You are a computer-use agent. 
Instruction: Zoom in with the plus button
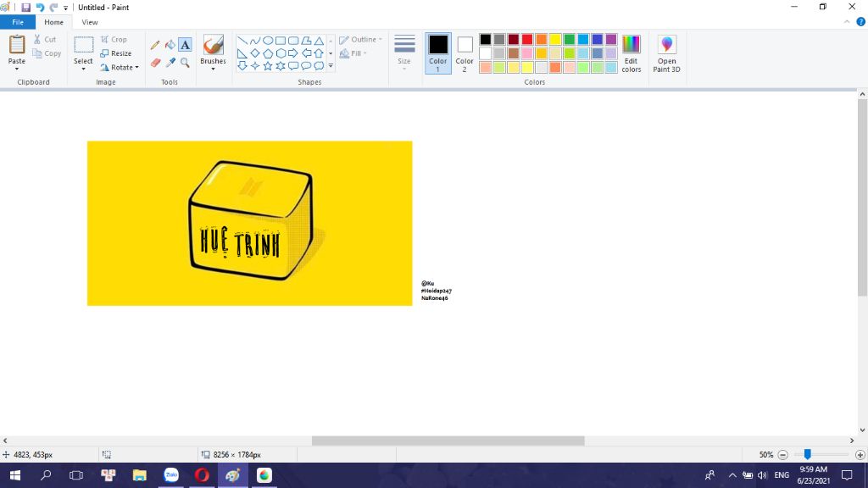[x=860, y=455]
